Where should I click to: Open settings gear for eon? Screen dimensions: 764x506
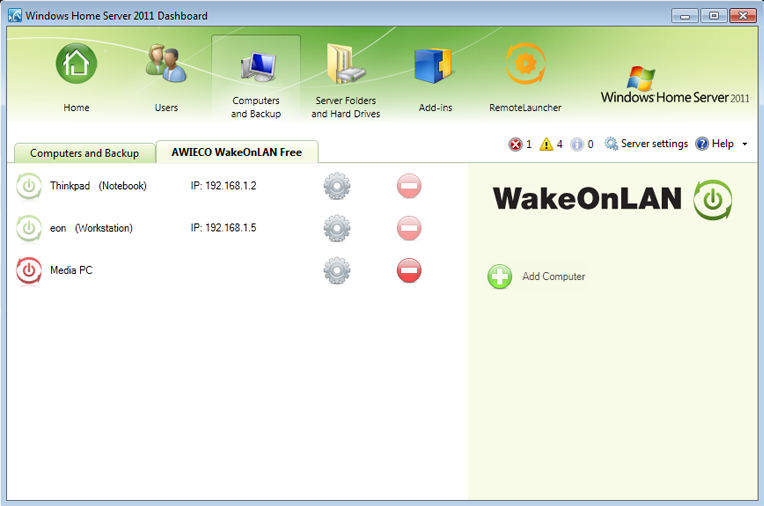(337, 228)
